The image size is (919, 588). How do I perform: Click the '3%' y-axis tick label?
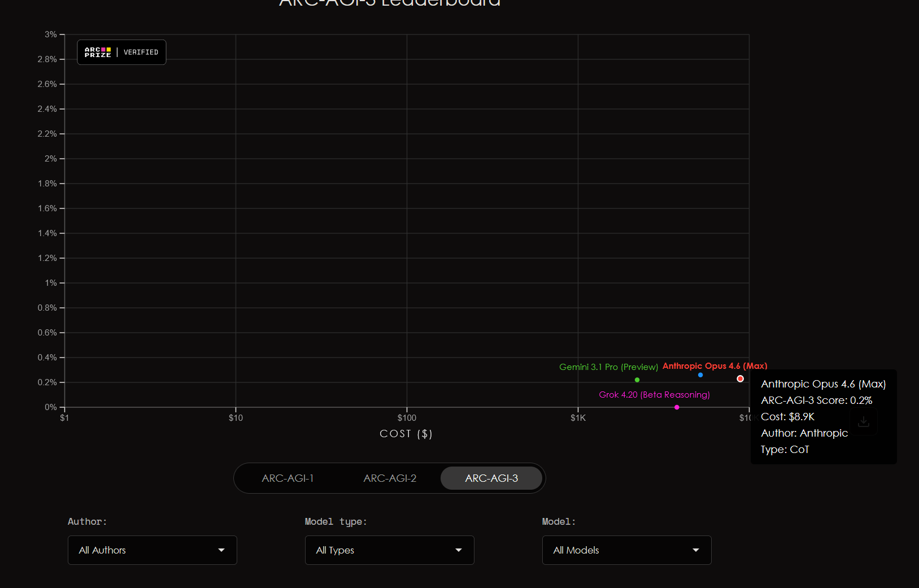click(x=51, y=34)
